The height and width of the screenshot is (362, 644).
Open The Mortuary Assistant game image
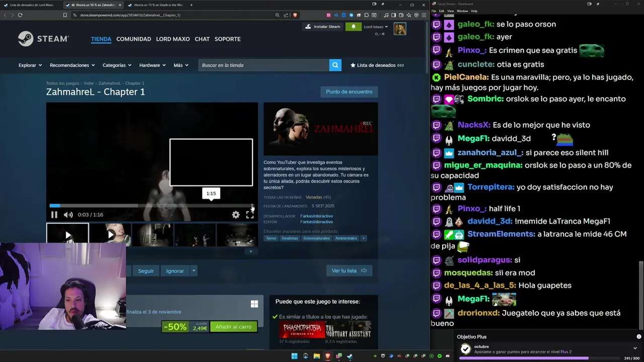coord(348,330)
